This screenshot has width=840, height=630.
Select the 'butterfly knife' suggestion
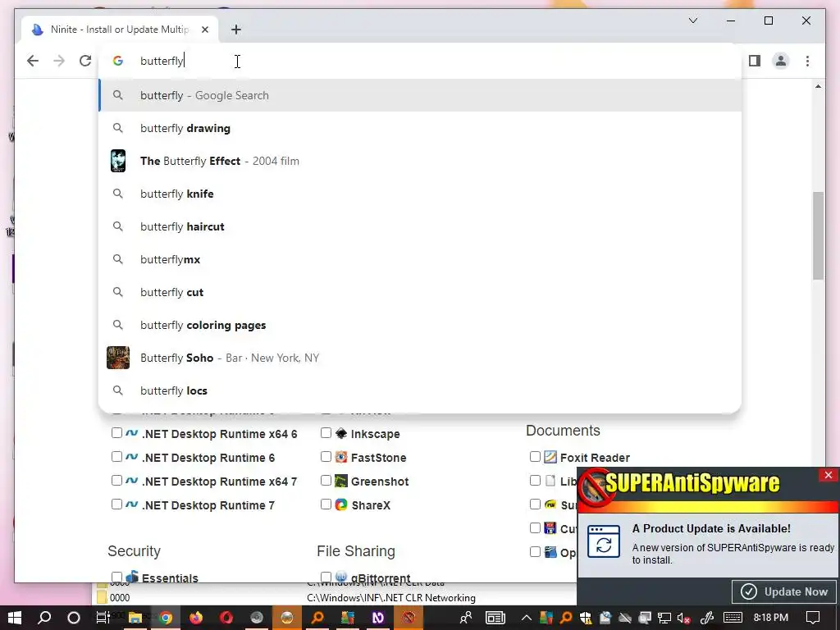pyautogui.click(x=420, y=194)
